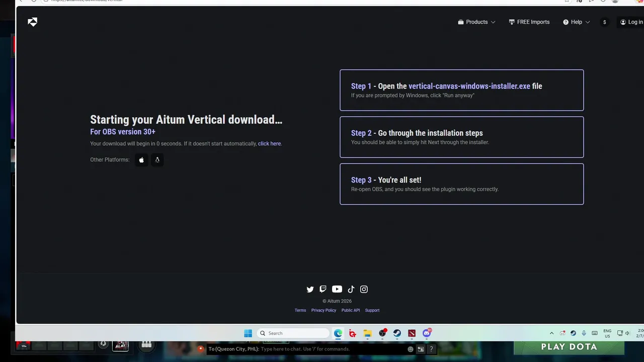Click the touch keyboard tray icon
This screenshot has width=644, height=362.
point(595,333)
